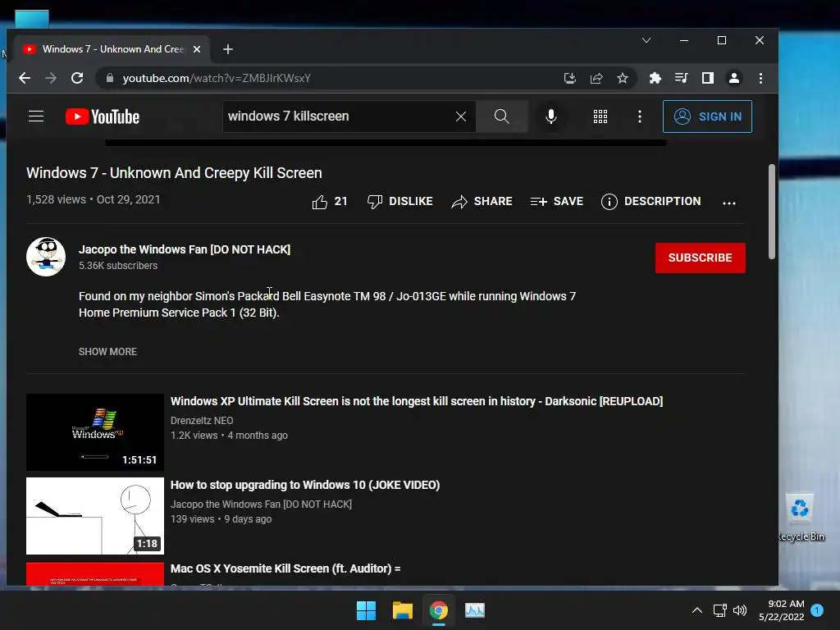Save the video to a playlist
This screenshot has width=840, height=630.
tap(557, 202)
